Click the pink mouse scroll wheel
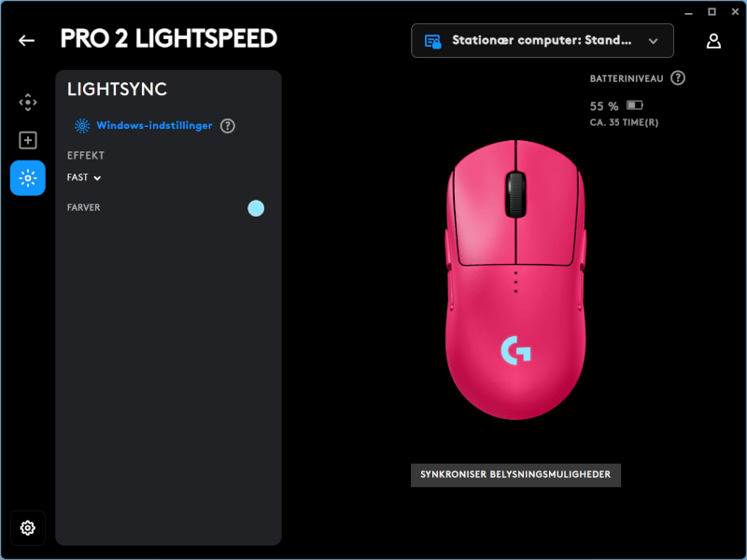This screenshot has height=560, width=747. (515, 194)
